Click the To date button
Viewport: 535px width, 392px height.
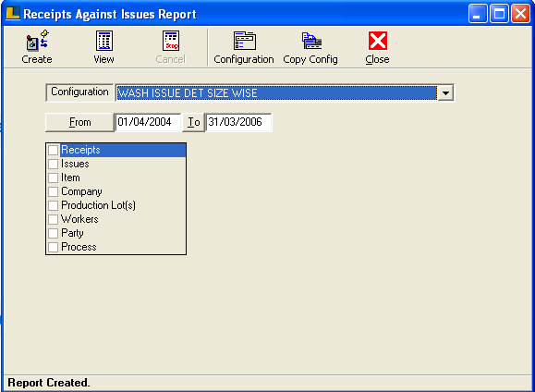point(193,122)
